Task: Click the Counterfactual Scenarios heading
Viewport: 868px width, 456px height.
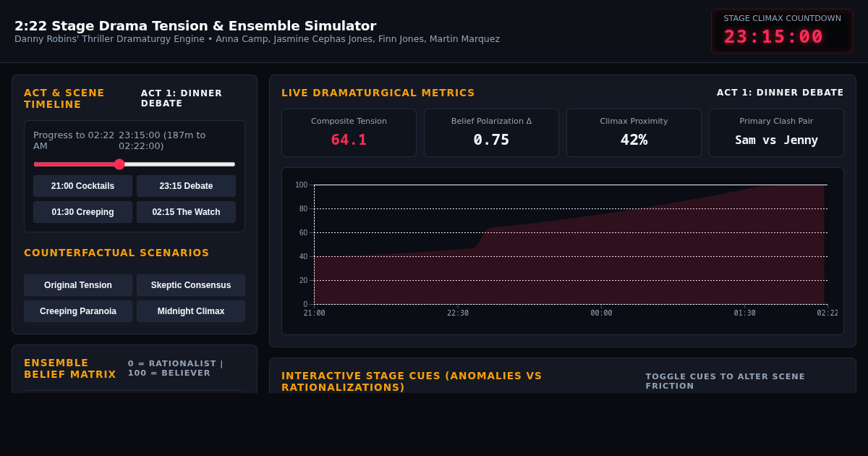Action: (x=116, y=253)
